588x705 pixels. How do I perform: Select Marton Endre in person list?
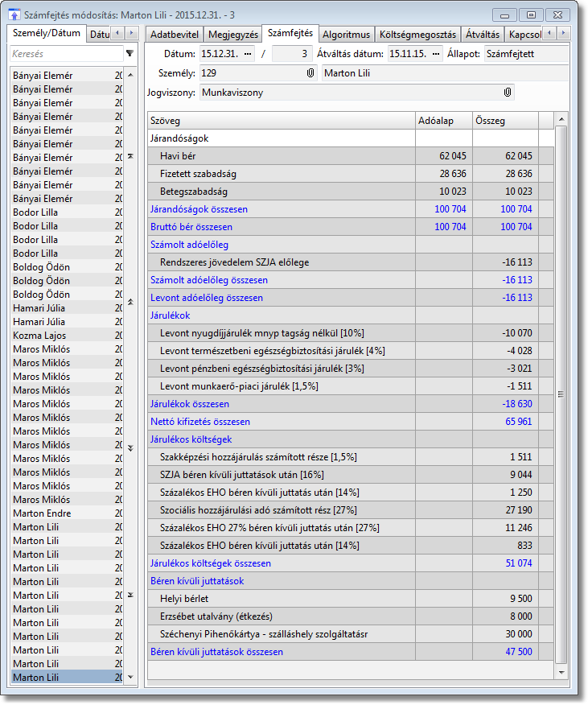67,513
